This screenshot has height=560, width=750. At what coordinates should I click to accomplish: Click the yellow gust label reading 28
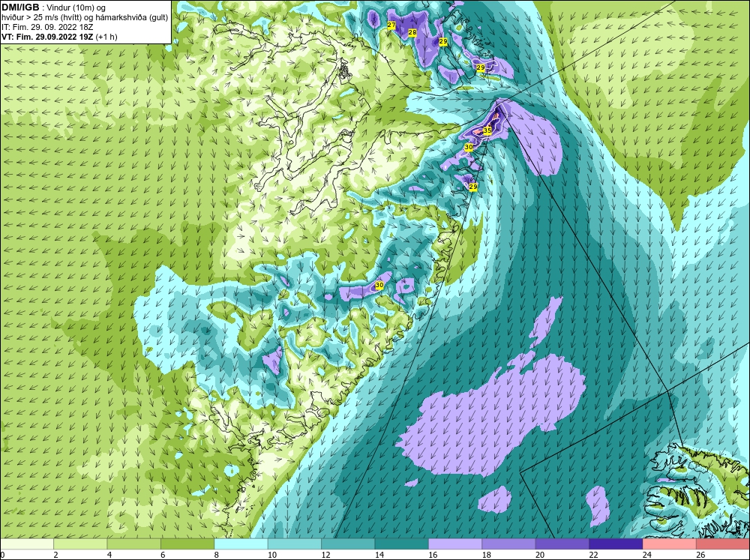[412, 32]
